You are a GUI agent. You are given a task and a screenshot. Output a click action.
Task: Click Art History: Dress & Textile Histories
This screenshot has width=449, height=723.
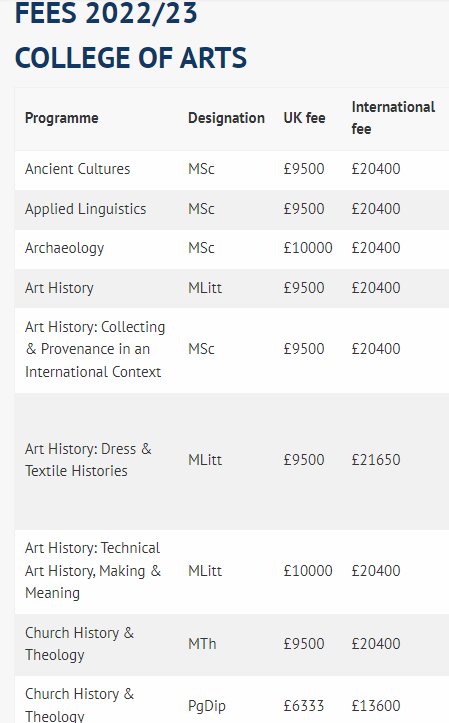[88, 460]
